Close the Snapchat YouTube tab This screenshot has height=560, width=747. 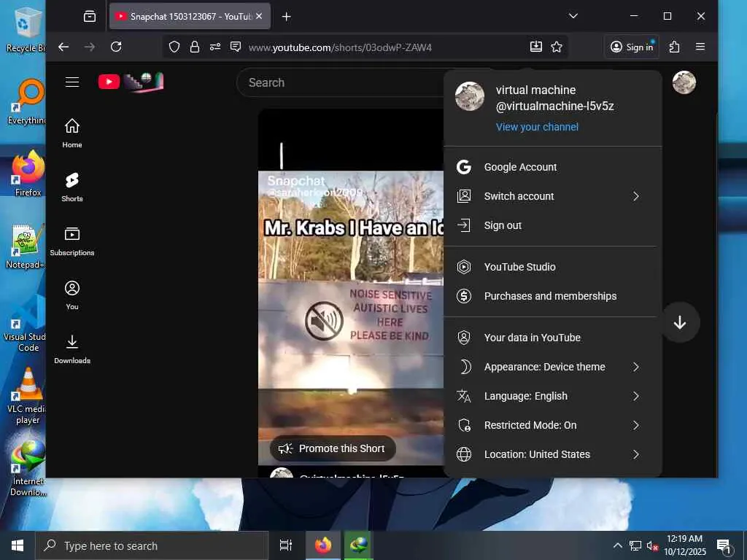click(259, 16)
